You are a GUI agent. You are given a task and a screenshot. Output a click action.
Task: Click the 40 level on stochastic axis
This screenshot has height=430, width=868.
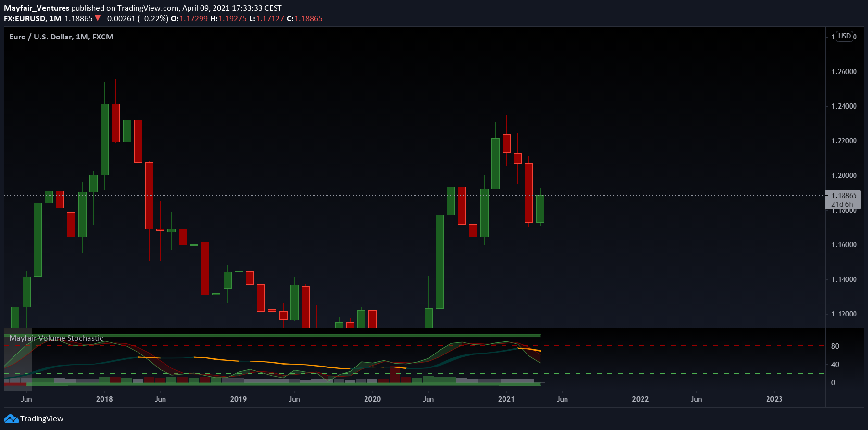835,364
